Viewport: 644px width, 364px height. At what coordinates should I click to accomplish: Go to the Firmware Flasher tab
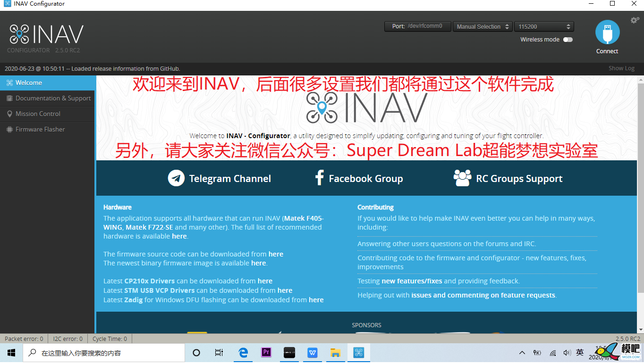pos(47,129)
